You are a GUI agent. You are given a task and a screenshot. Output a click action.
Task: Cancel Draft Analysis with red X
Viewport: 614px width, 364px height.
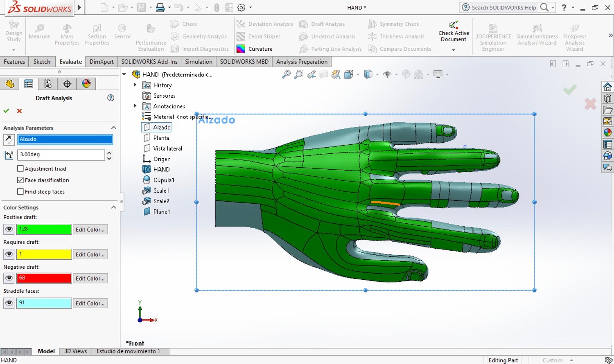click(19, 111)
